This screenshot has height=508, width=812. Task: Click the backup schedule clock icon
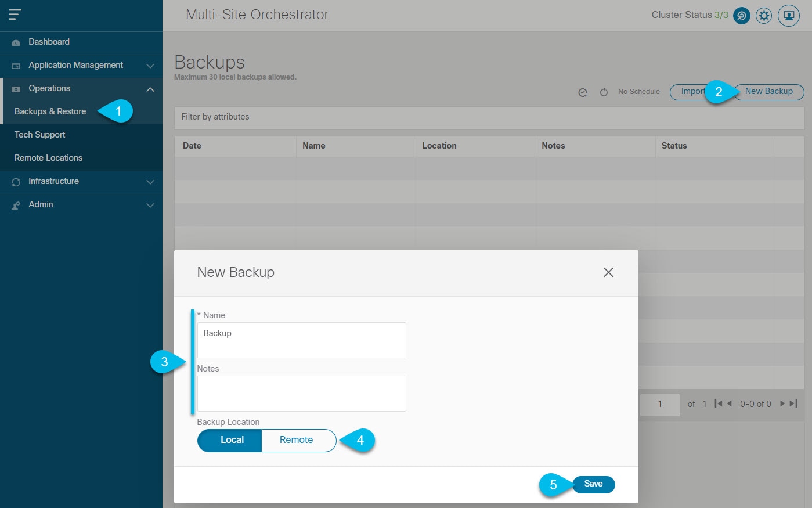pyautogui.click(x=583, y=92)
